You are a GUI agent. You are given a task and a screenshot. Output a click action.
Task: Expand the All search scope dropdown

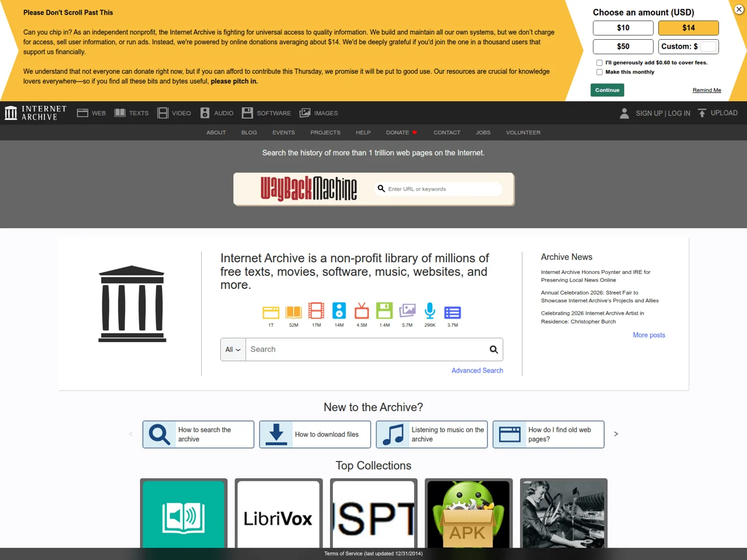233,349
